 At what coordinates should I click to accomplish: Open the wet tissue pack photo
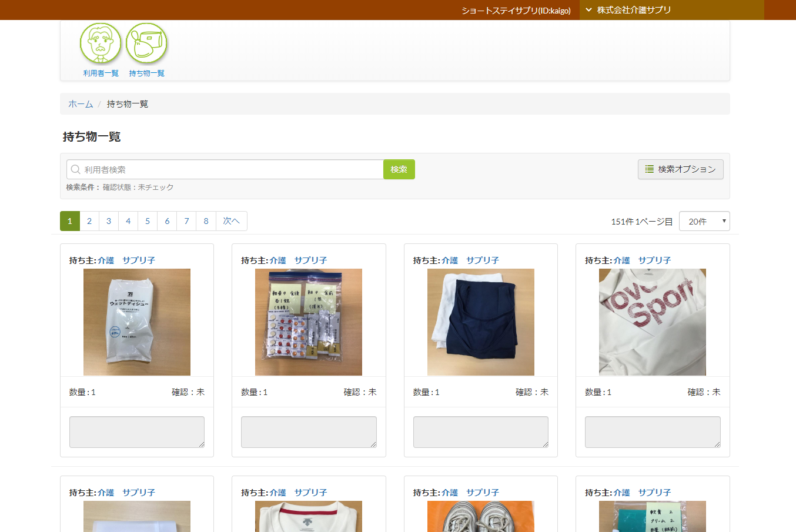click(x=137, y=322)
